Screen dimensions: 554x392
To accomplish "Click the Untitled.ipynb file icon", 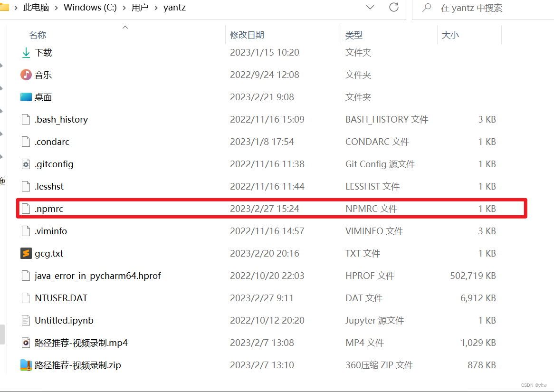I will 26,320.
